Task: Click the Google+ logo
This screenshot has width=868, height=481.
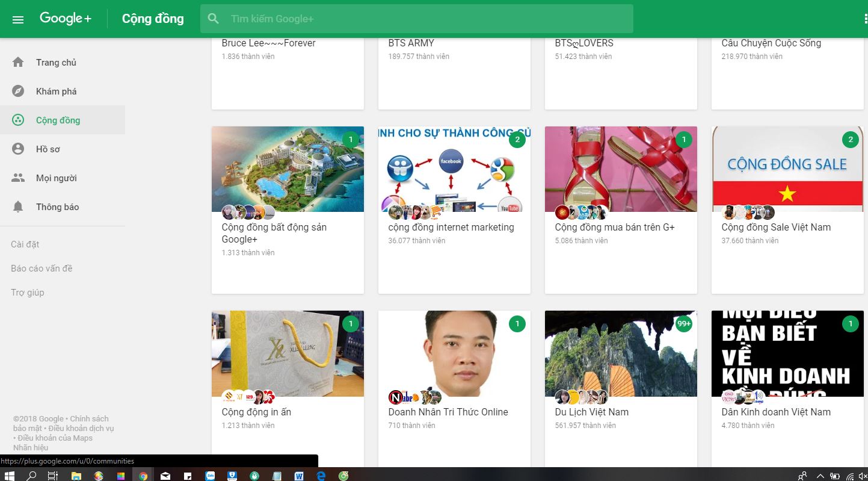Action: 66,19
